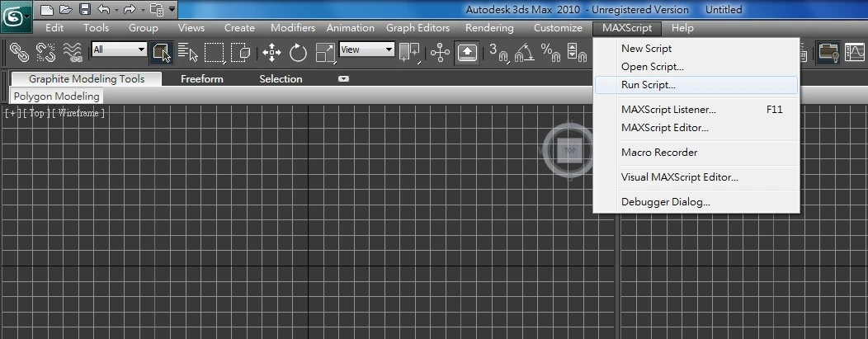This screenshot has width=868, height=339.
Task: Click the Undo arrow icon
Action: tap(103, 9)
